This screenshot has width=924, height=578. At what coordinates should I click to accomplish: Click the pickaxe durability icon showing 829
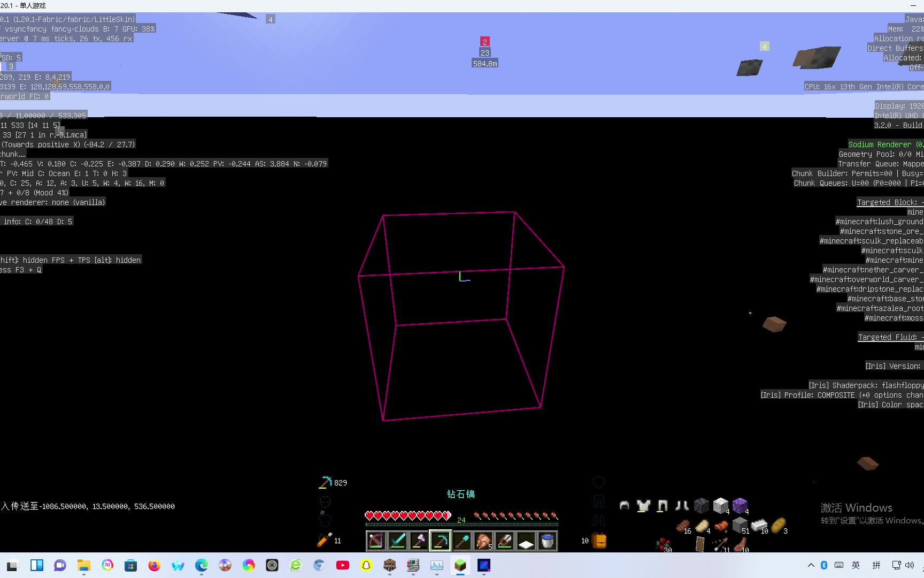pos(325,482)
